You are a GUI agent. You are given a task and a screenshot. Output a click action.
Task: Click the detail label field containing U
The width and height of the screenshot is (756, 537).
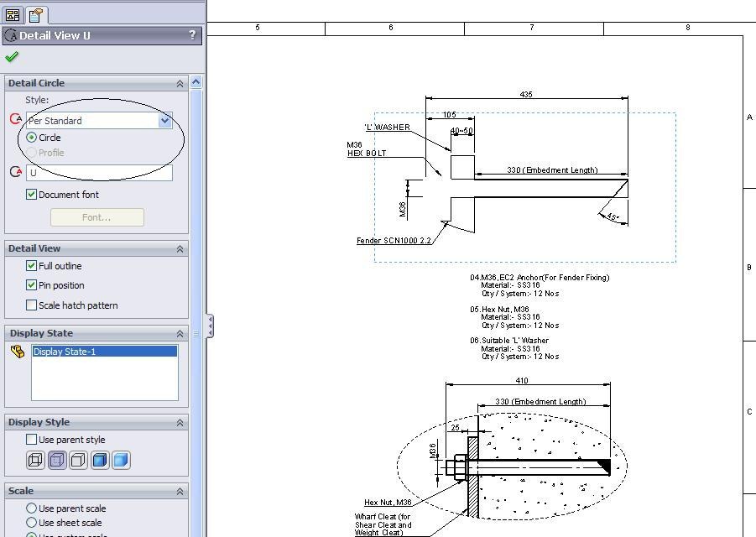[99, 173]
